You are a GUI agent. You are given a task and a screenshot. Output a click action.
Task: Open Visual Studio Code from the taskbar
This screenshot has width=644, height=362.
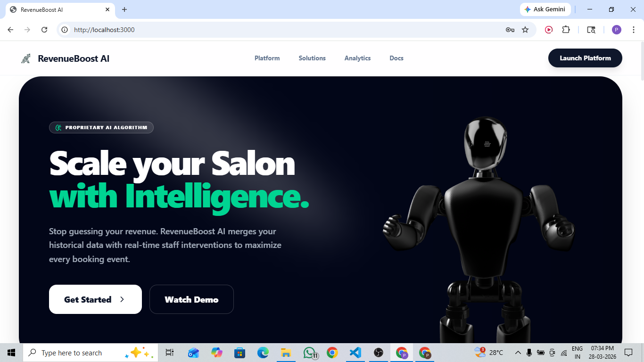click(x=355, y=353)
